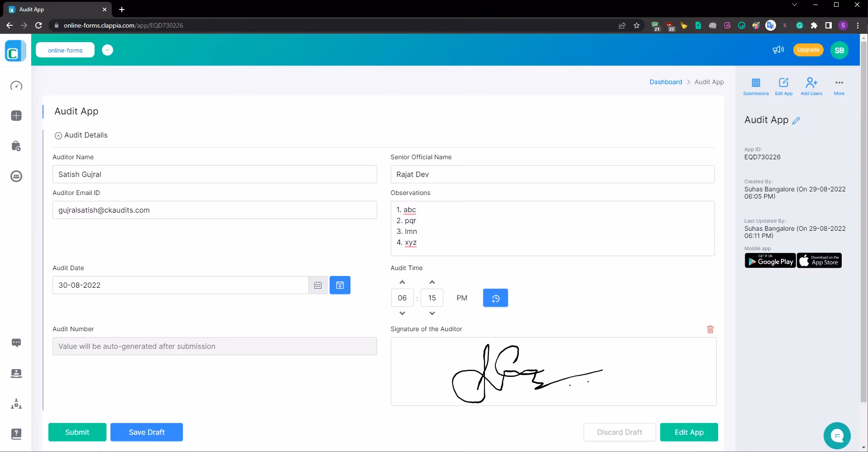This screenshot has height=452, width=868.
Task: Toggle the PM meridian indicator
Action: 462,298
